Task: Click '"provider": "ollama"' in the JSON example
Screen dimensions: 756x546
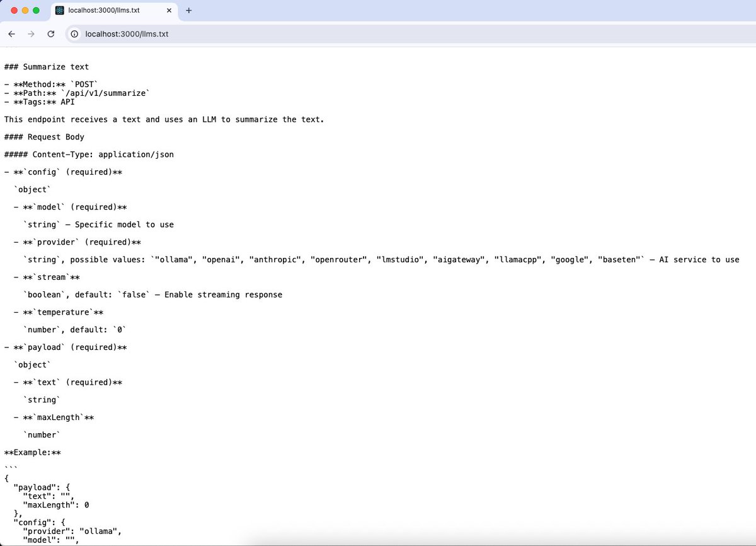Action: click(x=72, y=531)
